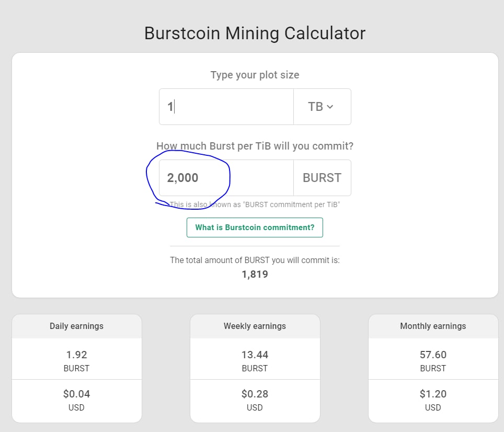Select the weekly 13.44 BURST value
Screen dimensions: 504x432
[x=255, y=355]
